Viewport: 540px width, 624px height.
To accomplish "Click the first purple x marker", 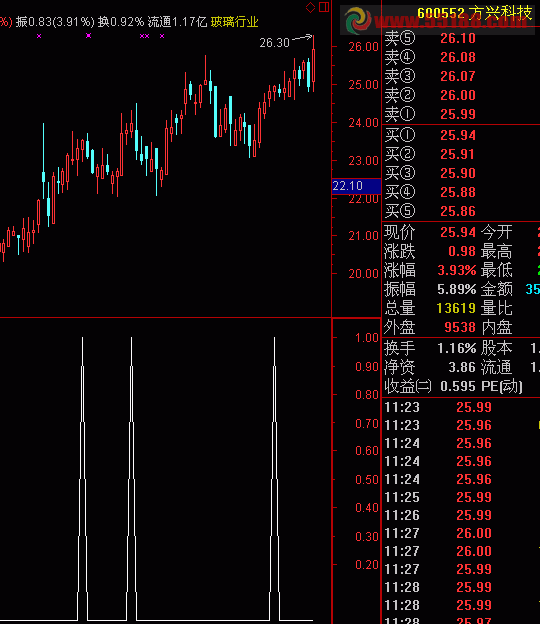I will (39, 36).
